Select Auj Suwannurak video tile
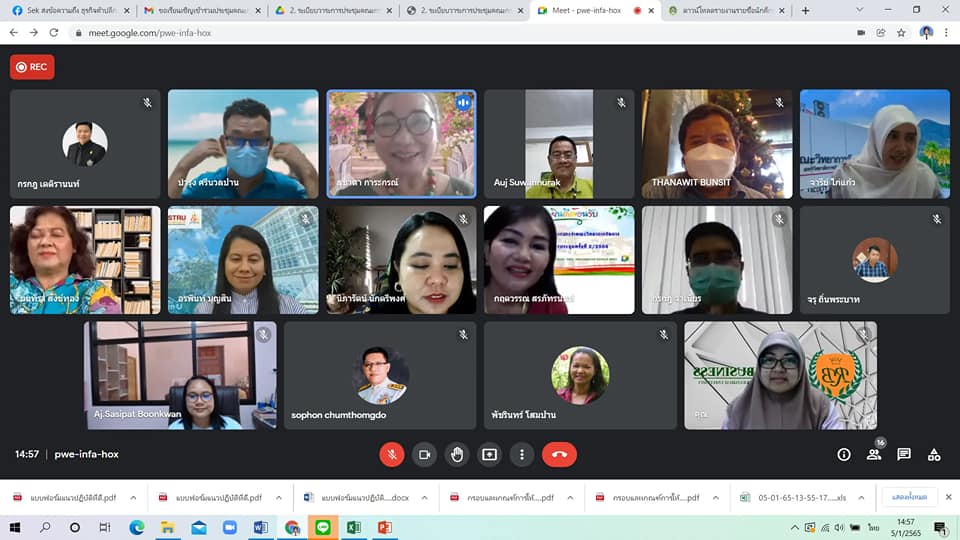Viewport: 960px width, 540px height. (x=559, y=144)
